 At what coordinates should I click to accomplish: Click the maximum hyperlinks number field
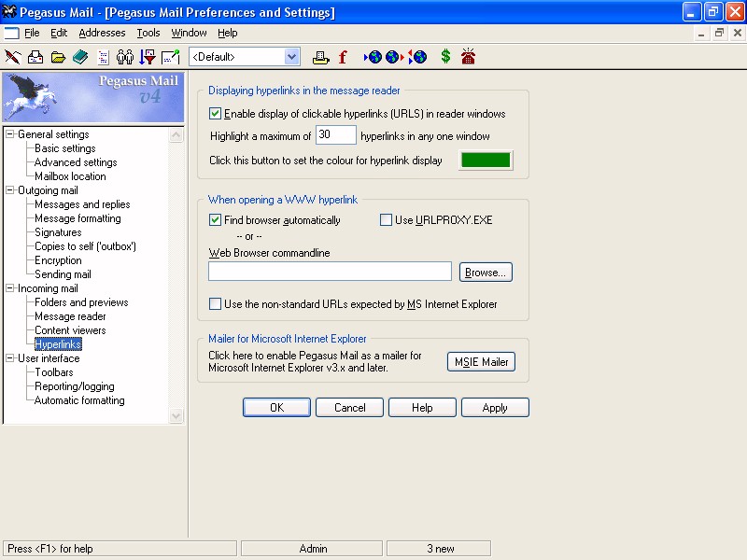(x=336, y=134)
